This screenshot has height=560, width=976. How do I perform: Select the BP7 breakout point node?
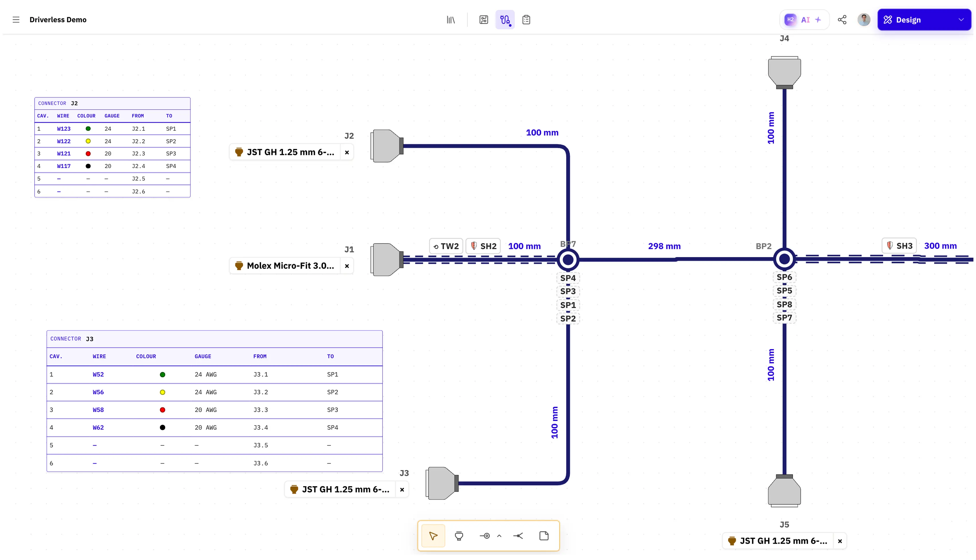(568, 260)
